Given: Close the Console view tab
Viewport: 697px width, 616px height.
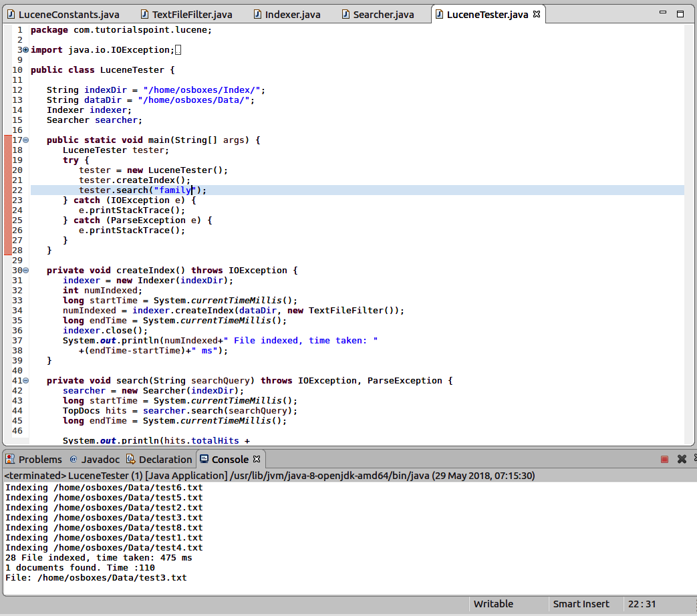Looking at the screenshot, I should coord(257,460).
